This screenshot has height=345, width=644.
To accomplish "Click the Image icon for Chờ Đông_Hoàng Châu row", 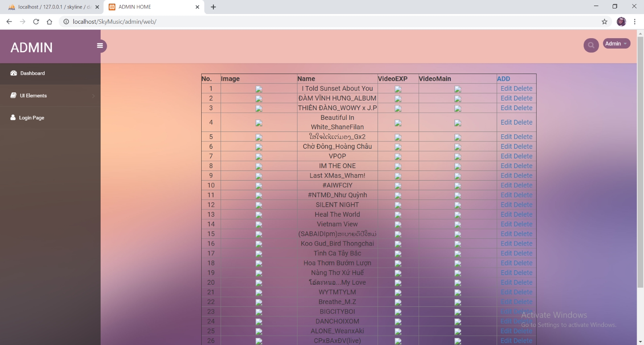I will coord(259,147).
